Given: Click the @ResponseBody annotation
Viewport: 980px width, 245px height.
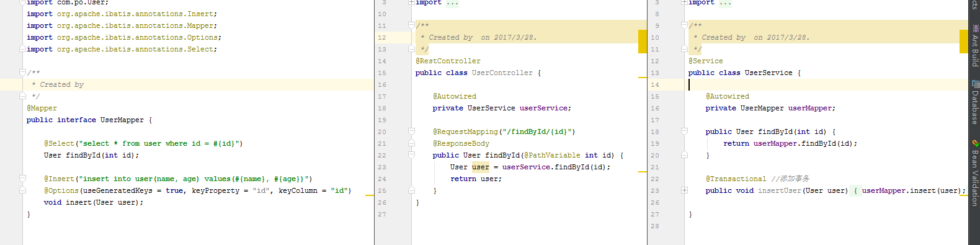Looking at the screenshot, I should (x=461, y=143).
